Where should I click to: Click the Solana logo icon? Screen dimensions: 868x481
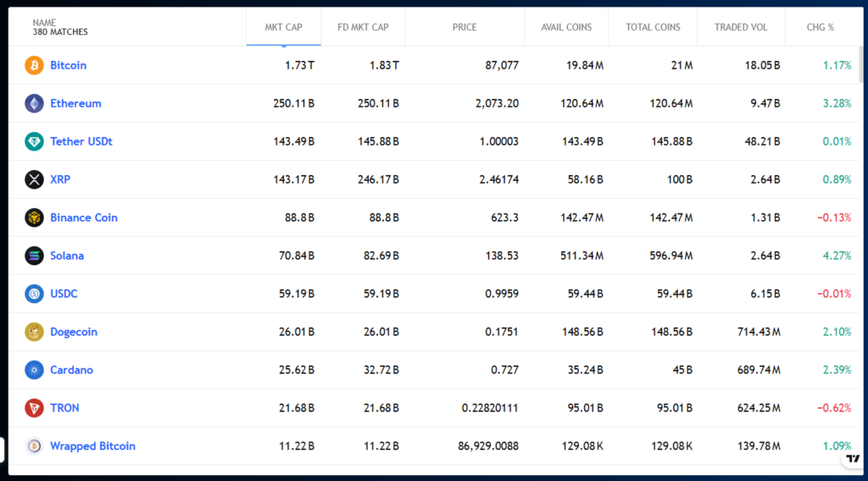[x=34, y=256]
